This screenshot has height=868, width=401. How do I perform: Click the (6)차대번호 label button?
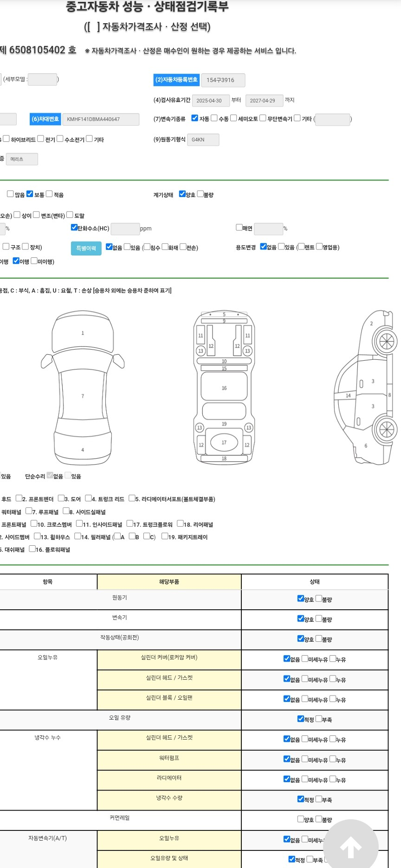pos(45,119)
